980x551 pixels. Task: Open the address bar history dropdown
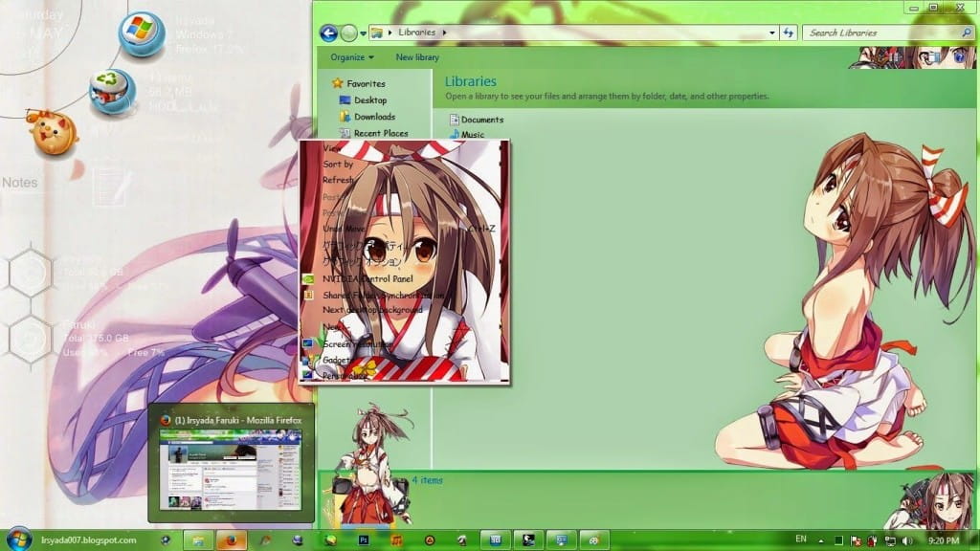(x=773, y=32)
